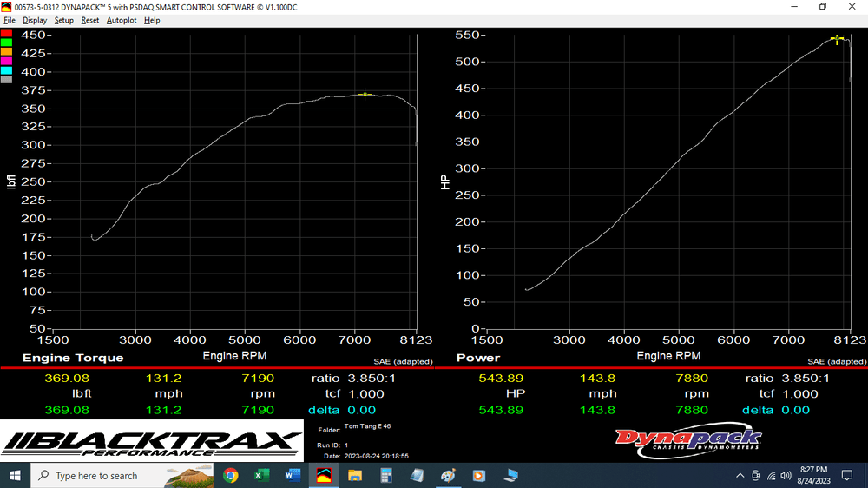Click the power graph peak cursor marker

click(838, 39)
